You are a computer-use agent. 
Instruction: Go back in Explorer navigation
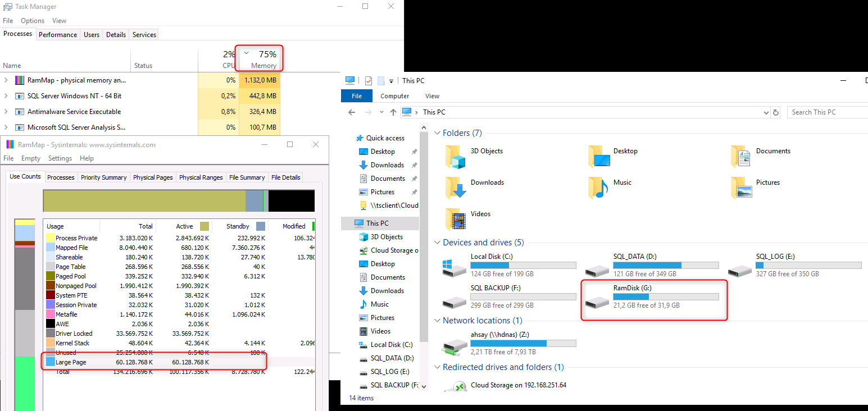coord(352,112)
